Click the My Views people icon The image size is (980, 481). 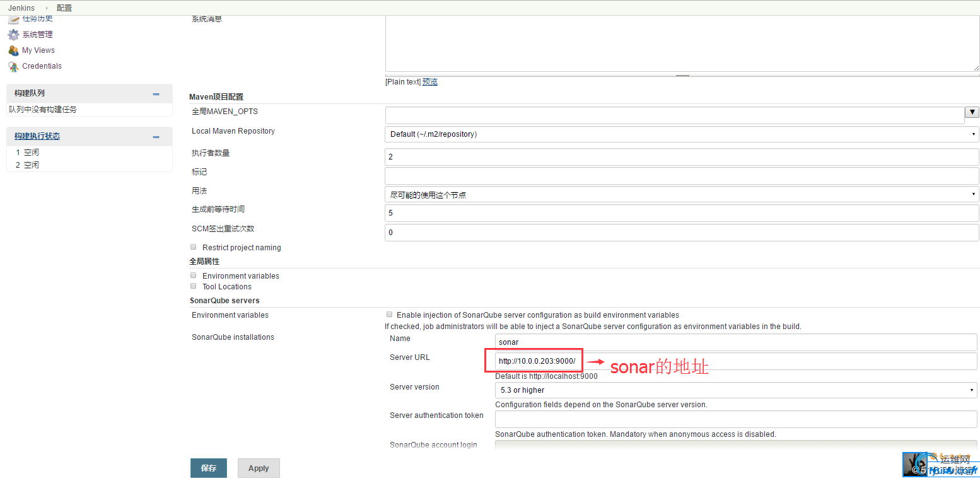click(x=13, y=50)
